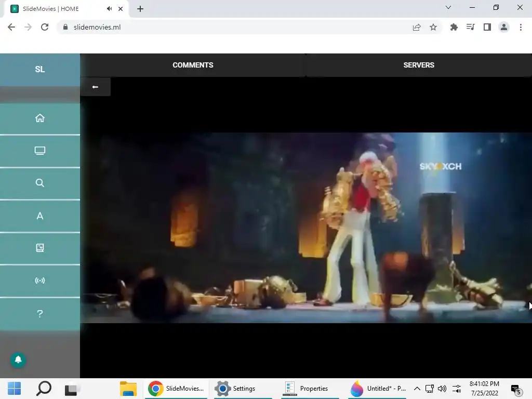This screenshot has height=399, width=532.
Task: Open Chrome extensions puzzle icon
Action: (x=454, y=27)
